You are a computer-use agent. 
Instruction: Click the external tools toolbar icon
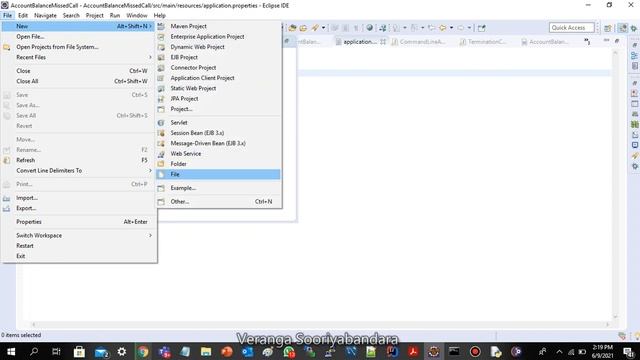pyautogui.click(x=315, y=28)
